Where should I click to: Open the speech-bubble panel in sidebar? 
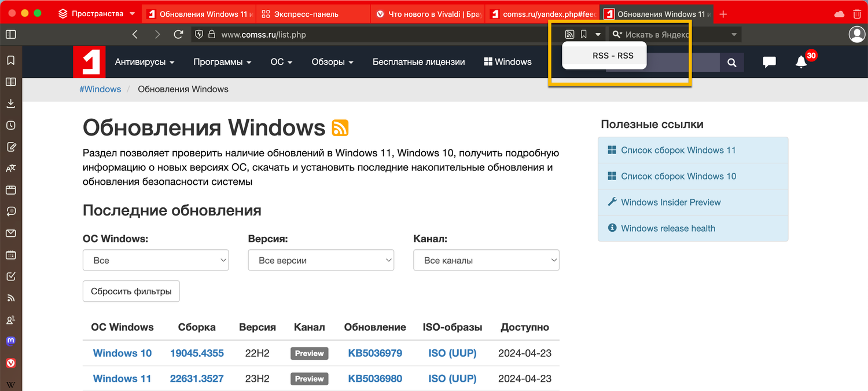(x=10, y=211)
